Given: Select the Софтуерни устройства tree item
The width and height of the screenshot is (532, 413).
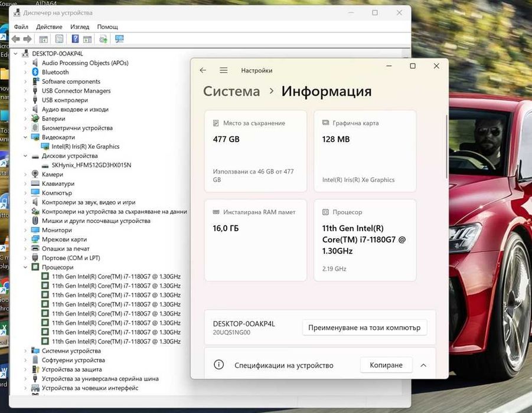Looking at the screenshot, I should click(73, 360).
